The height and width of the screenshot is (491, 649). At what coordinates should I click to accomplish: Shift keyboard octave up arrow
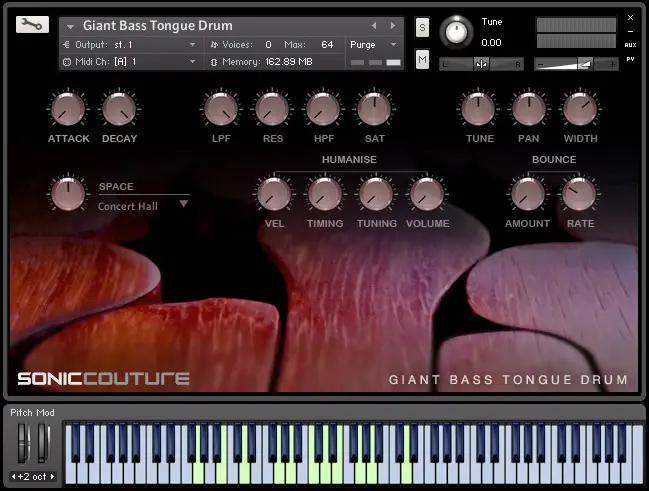click(x=53, y=477)
